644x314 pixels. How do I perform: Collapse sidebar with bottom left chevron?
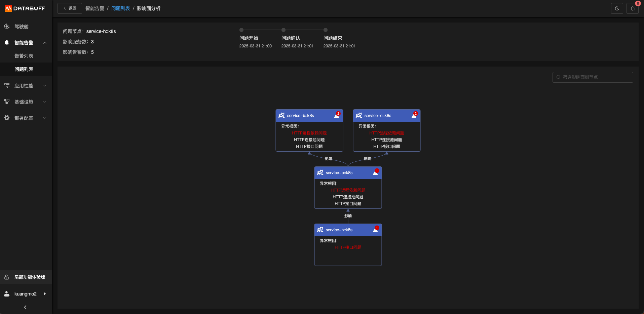(25, 307)
